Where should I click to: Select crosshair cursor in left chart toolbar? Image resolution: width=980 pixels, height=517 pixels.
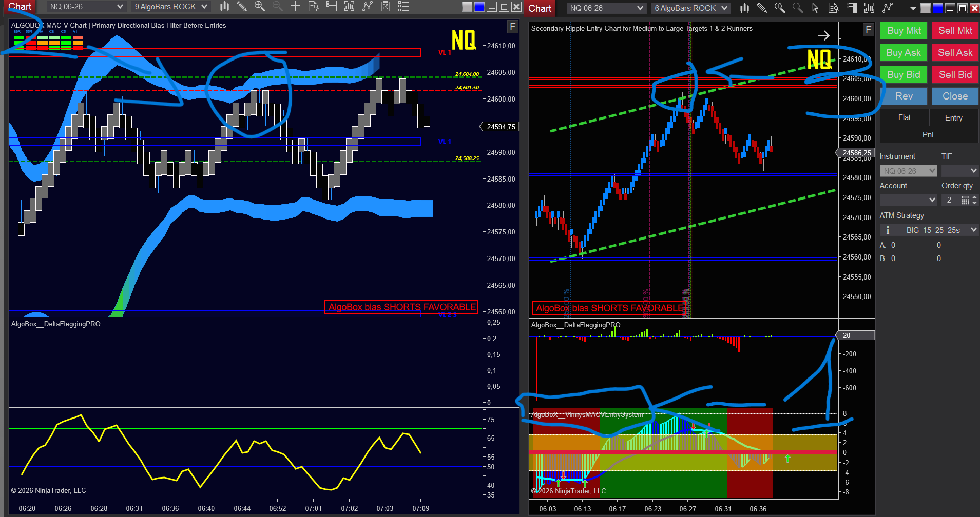pos(295,7)
